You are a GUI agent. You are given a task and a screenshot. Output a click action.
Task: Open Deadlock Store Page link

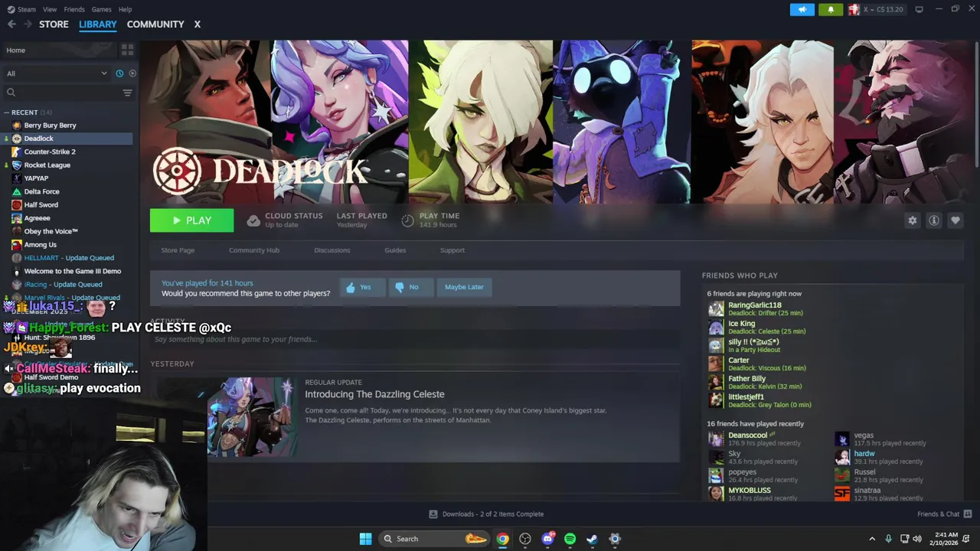click(x=178, y=250)
